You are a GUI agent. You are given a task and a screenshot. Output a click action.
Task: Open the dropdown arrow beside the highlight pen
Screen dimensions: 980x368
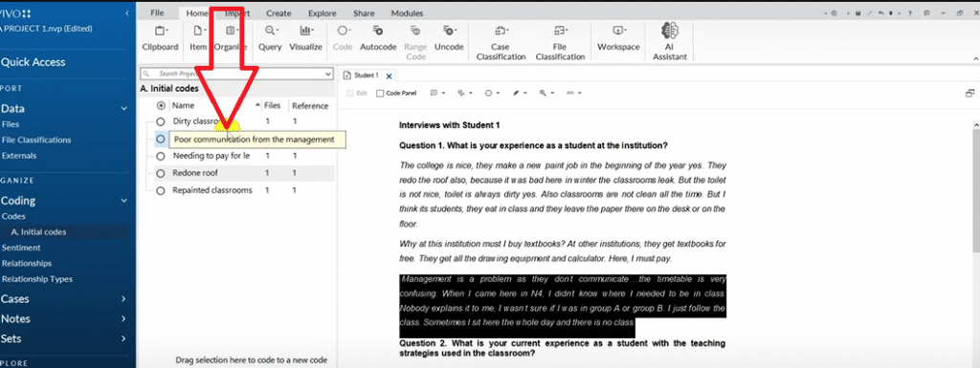point(525,93)
